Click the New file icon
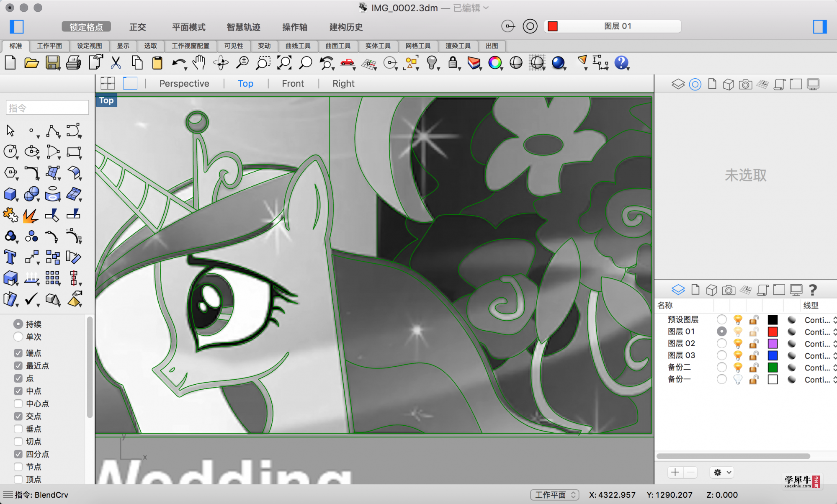The height and width of the screenshot is (504, 837). [x=10, y=63]
